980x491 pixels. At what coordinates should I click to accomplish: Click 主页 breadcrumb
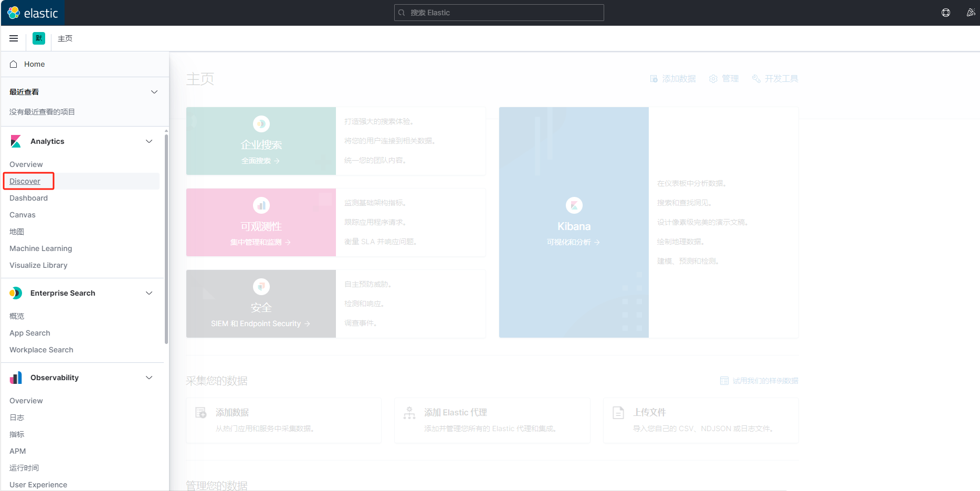pos(65,38)
